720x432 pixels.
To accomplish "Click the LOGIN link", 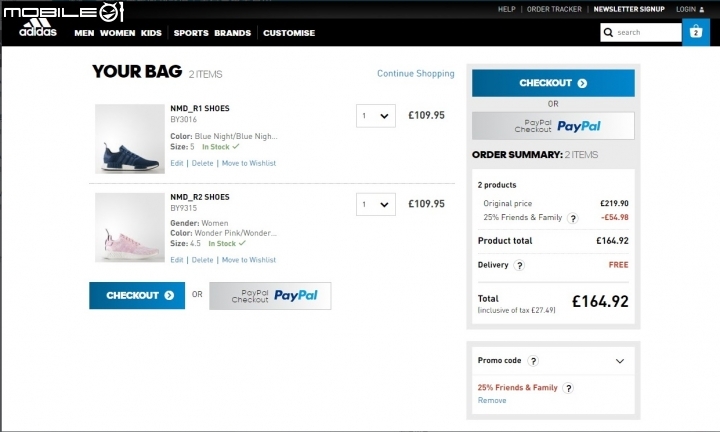I will [686, 9].
